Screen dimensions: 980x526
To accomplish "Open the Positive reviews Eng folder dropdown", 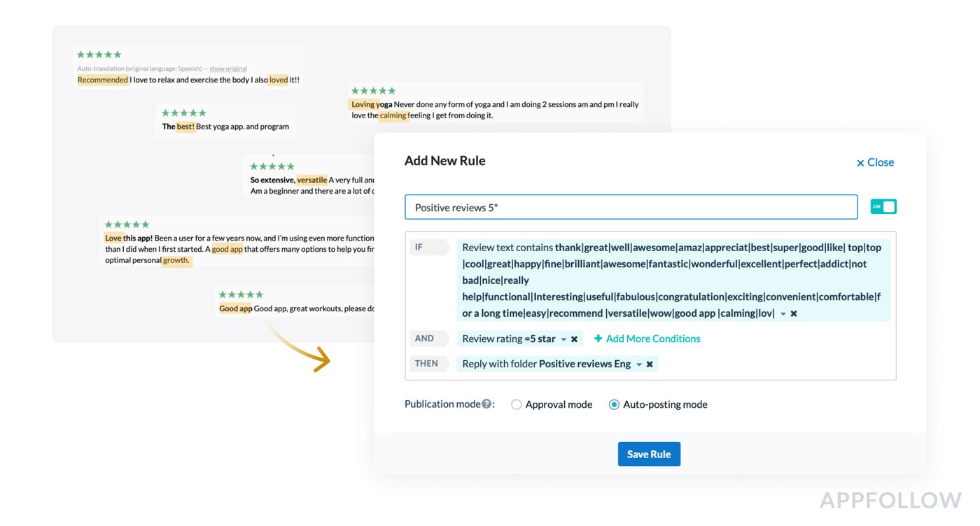I will point(639,364).
